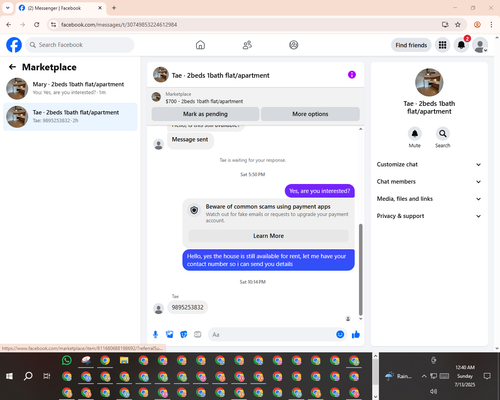The height and width of the screenshot is (400, 500).
Task: Switch to the Messenger | Facebook tab
Action: (x=61, y=8)
